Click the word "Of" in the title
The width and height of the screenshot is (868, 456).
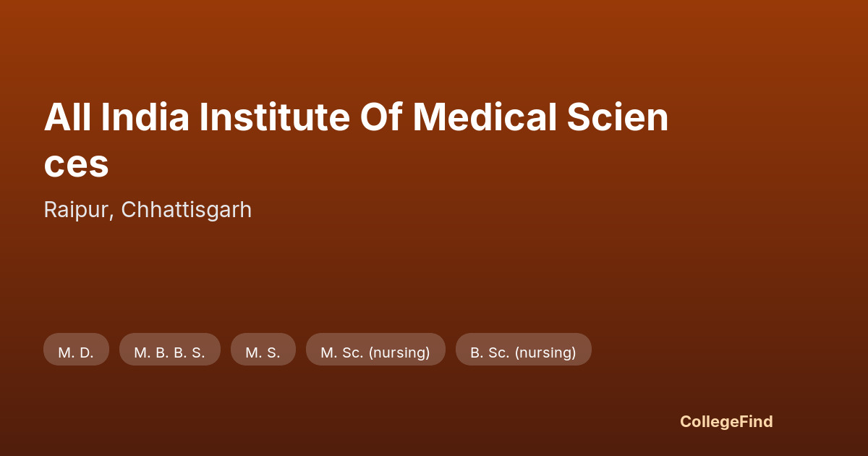[x=381, y=117]
